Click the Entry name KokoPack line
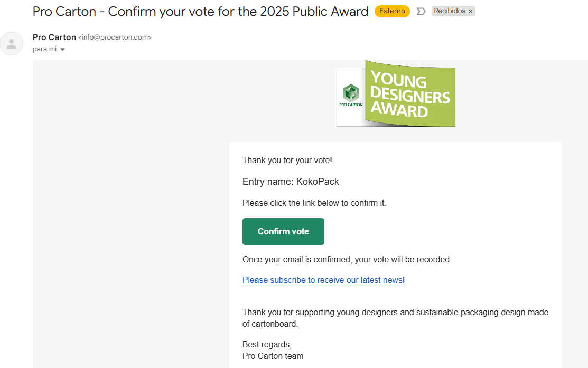The height and width of the screenshot is (368, 588). pos(291,182)
